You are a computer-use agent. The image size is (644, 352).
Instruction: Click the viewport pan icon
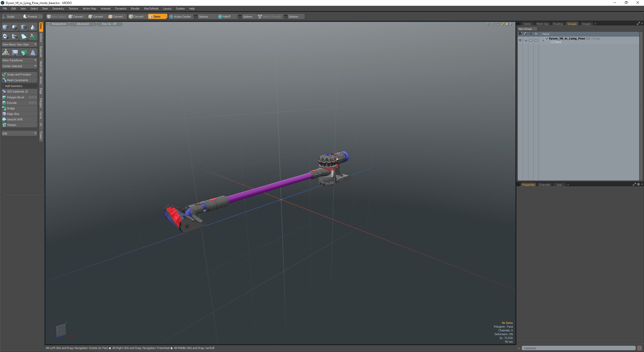click(488, 24)
